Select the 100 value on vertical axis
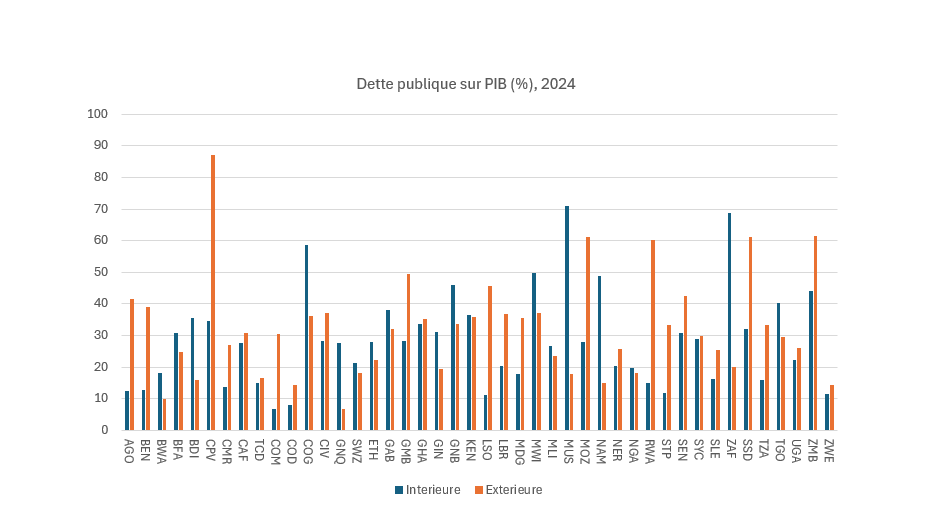This screenshot has width=947, height=515. [98, 114]
